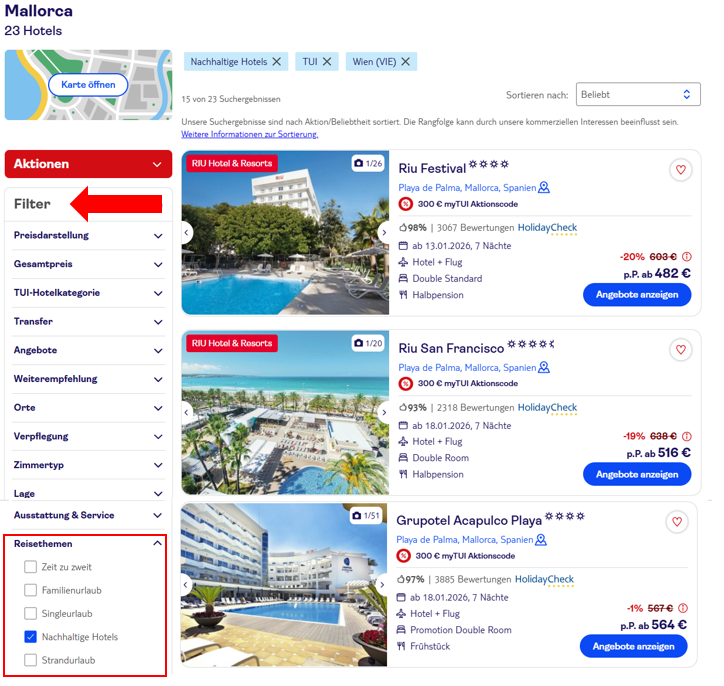
Task: Favorite Grupotel Acapulco Playa with heart icon
Action: [677, 522]
